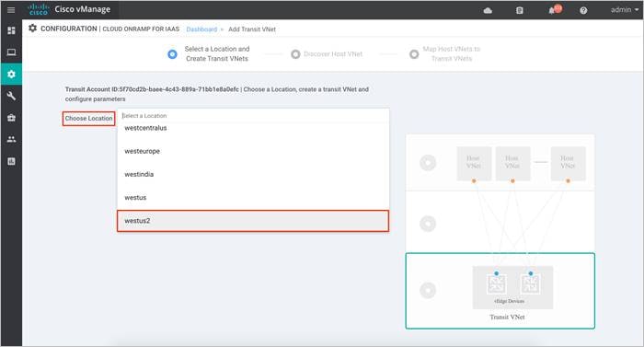The image size is (644, 347).
Task: Open the hamburger navigation menu
Action: click(11, 10)
